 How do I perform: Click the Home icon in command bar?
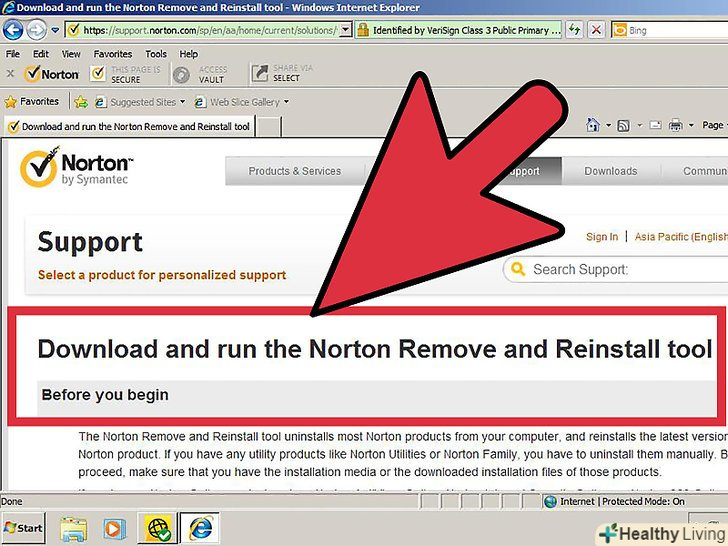593,125
